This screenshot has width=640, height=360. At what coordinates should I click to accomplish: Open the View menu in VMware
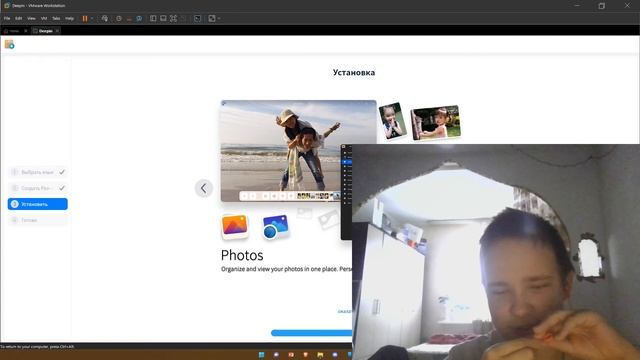click(x=31, y=18)
